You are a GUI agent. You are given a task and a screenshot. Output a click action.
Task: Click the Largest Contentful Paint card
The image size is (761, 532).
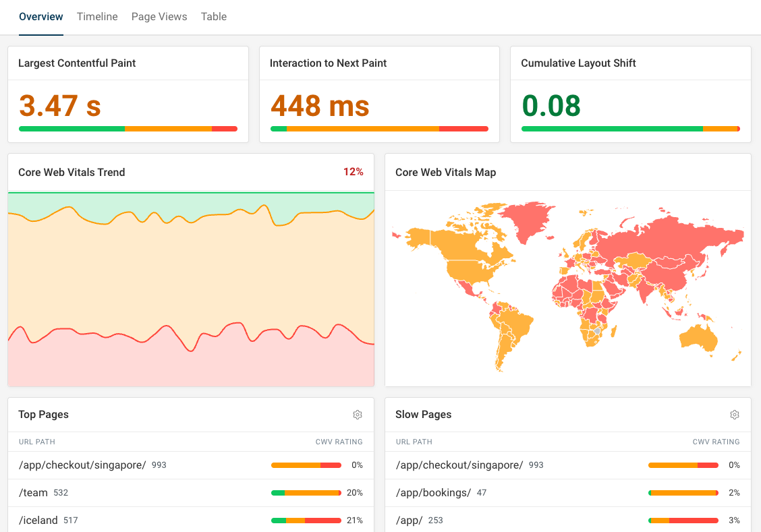[128, 94]
